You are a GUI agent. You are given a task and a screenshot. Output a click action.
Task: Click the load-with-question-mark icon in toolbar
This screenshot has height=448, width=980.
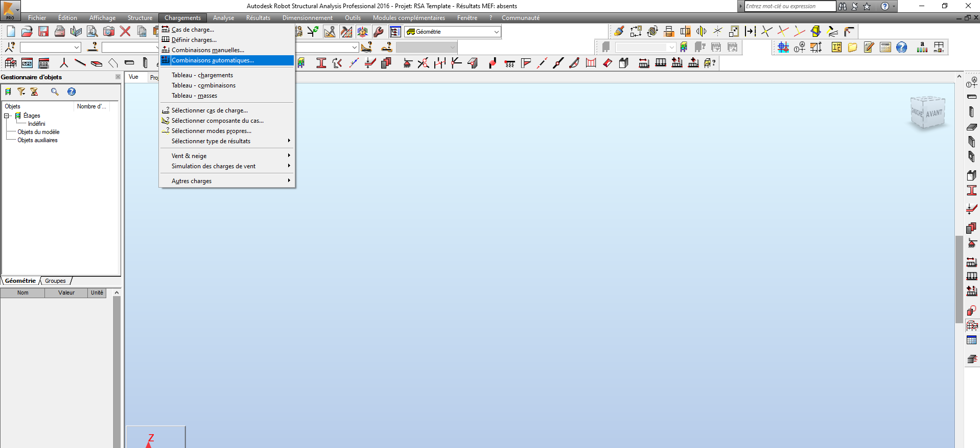point(710,63)
